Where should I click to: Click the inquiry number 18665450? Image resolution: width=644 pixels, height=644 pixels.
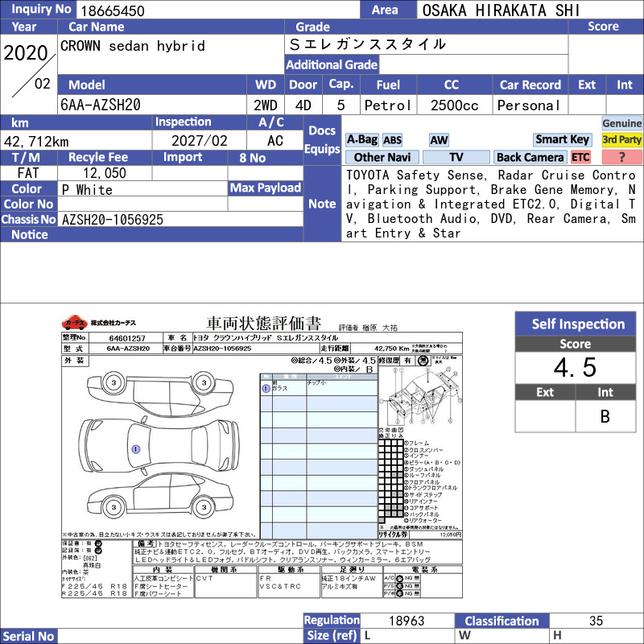(x=113, y=10)
